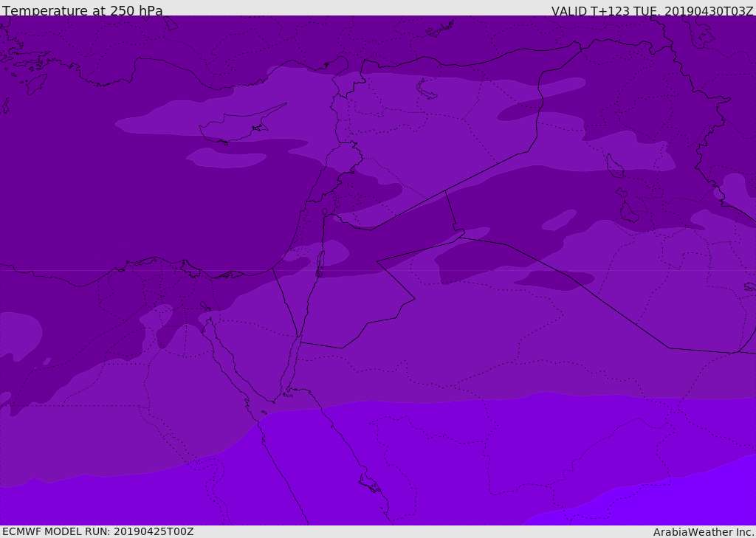The image size is (756, 538).
Task: Click the Sea of Galilee outline
Action: pos(324,212)
